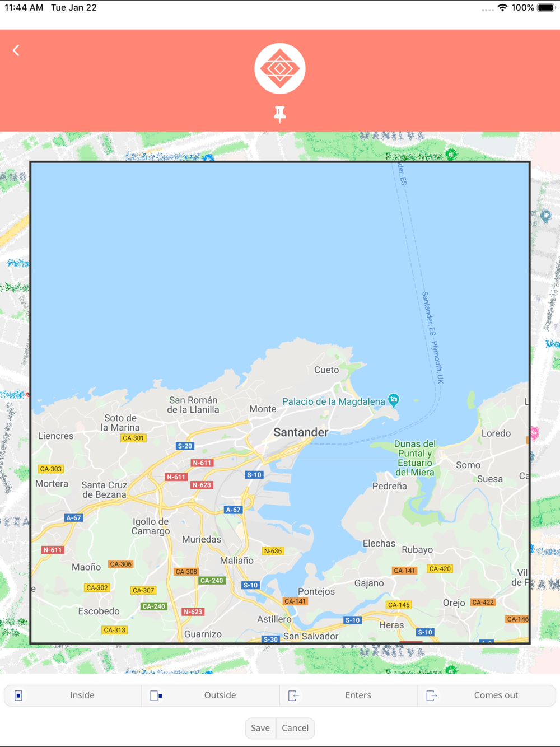
Task: Tap Igollo de Camargo label
Action: click(151, 526)
